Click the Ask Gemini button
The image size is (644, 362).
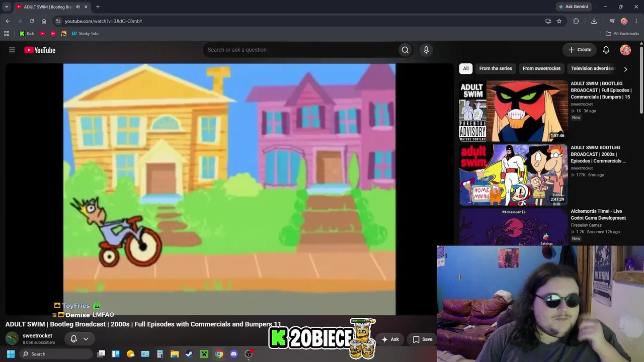point(573,7)
